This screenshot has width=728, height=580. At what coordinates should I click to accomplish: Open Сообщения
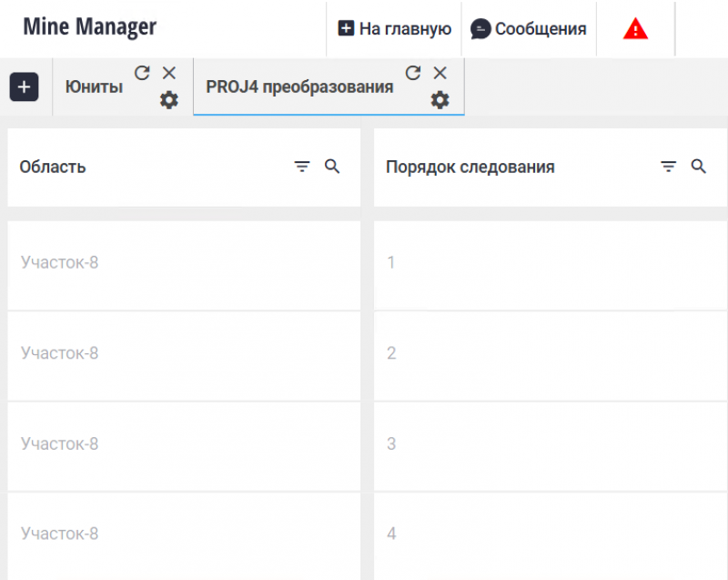(x=529, y=29)
